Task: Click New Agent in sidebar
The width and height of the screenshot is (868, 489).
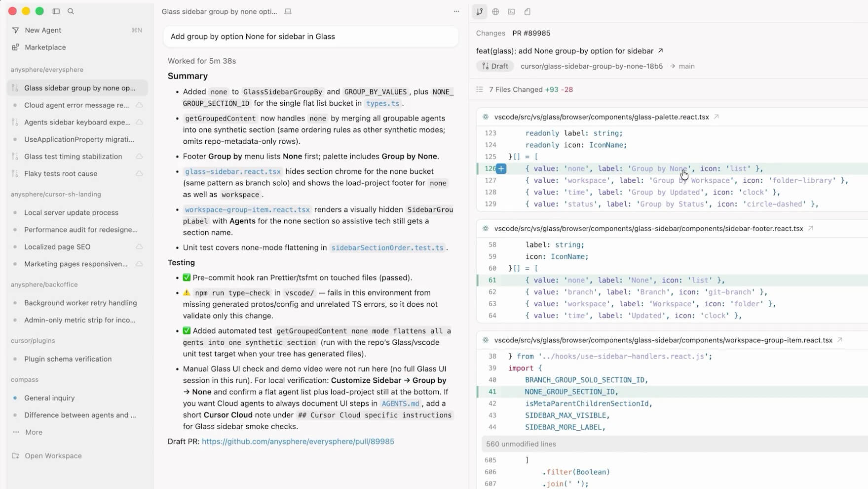Action: click(x=43, y=30)
